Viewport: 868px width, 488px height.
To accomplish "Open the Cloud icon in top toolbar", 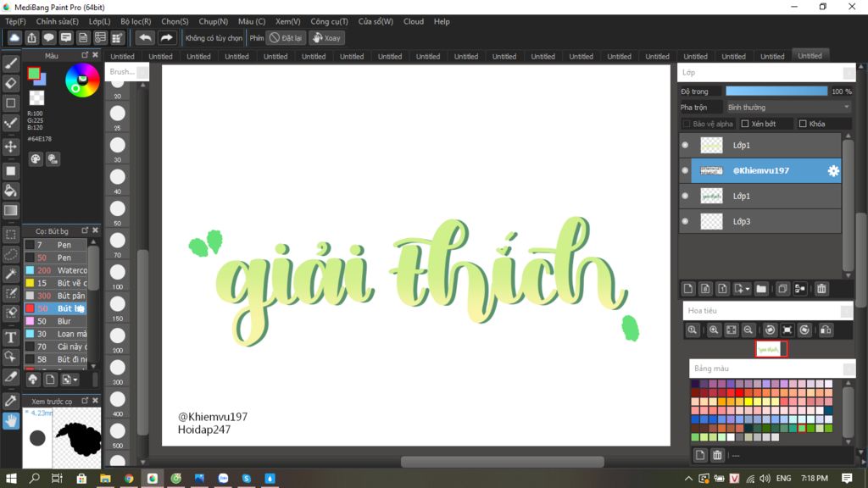I will click(14, 37).
